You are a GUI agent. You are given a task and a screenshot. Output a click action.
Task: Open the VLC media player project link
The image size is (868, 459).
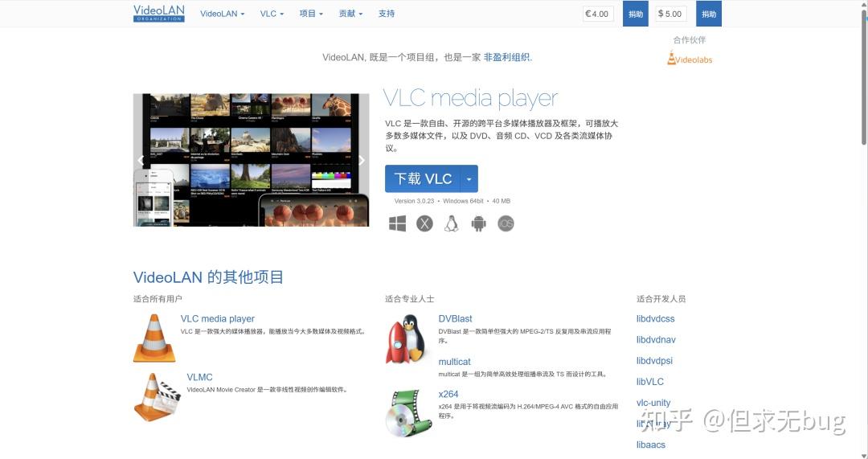click(218, 319)
